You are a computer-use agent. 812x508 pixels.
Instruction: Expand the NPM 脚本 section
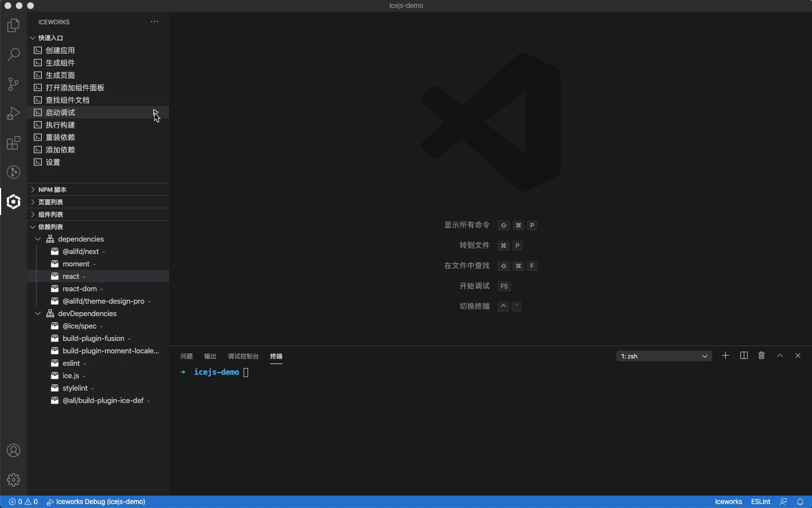(98, 190)
